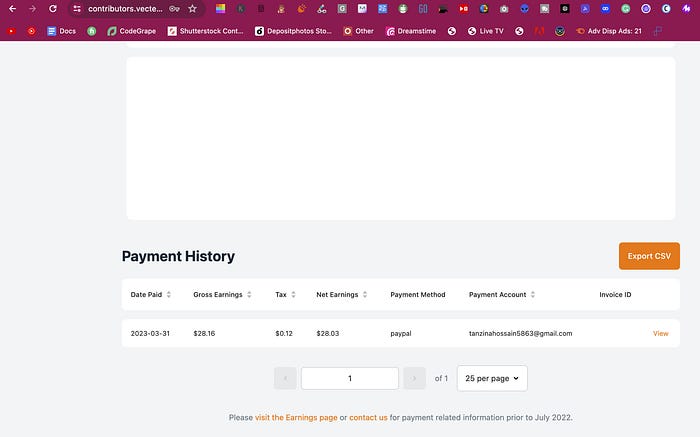This screenshot has width=700, height=437.
Task: Open the contact us link
Action: tap(368, 417)
